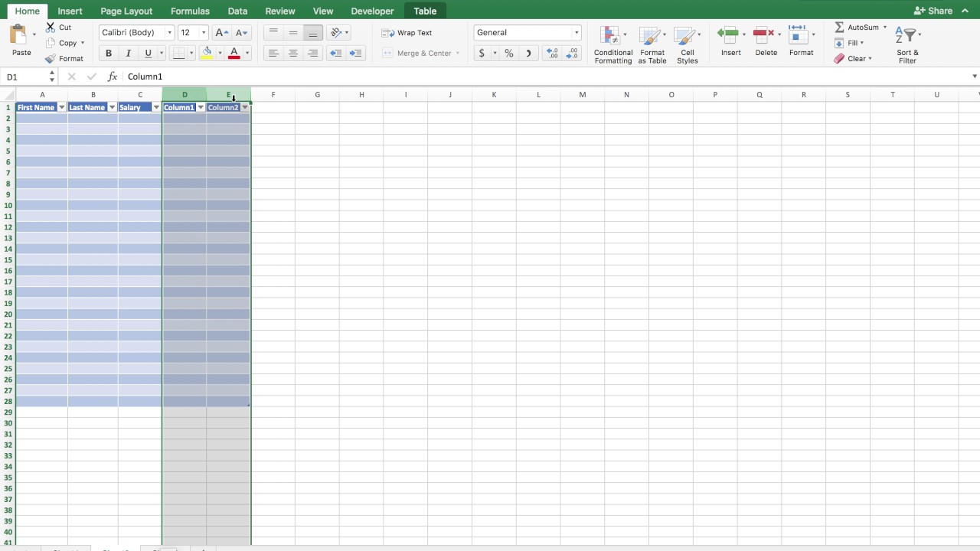Expand the formula bar

click(x=975, y=77)
